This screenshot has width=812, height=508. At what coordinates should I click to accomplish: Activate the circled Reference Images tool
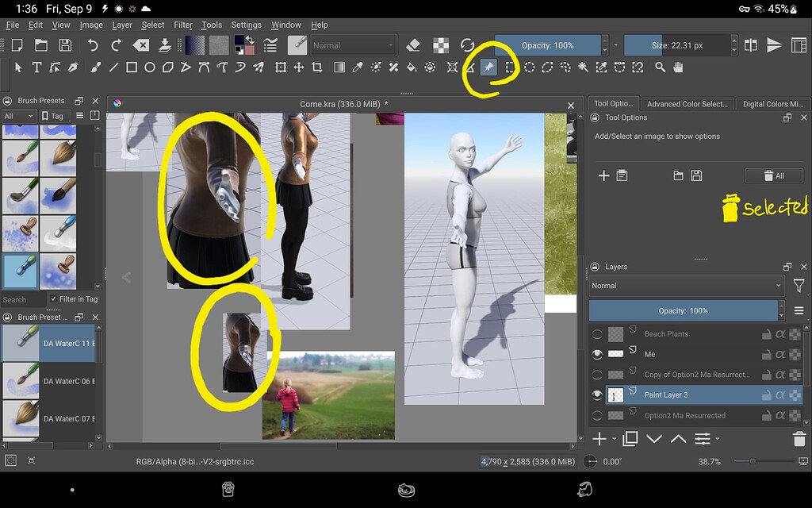click(489, 67)
